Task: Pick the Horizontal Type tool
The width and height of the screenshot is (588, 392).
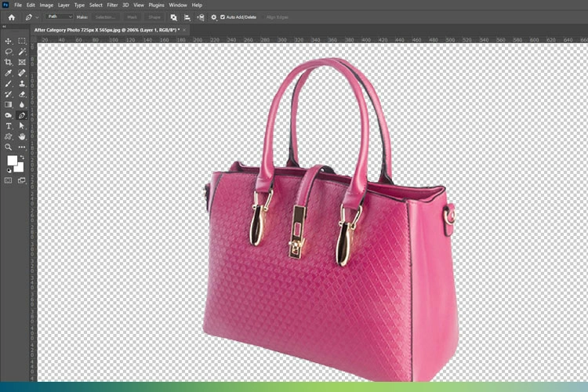Action: coord(9,125)
